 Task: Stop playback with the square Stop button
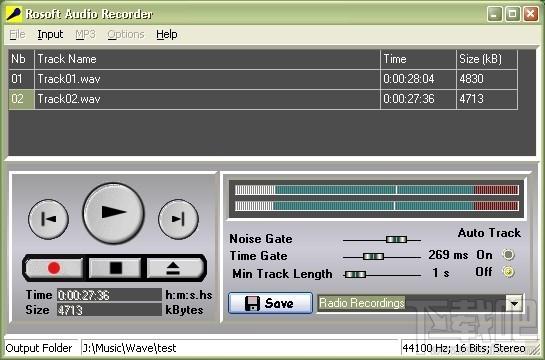(115, 268)
